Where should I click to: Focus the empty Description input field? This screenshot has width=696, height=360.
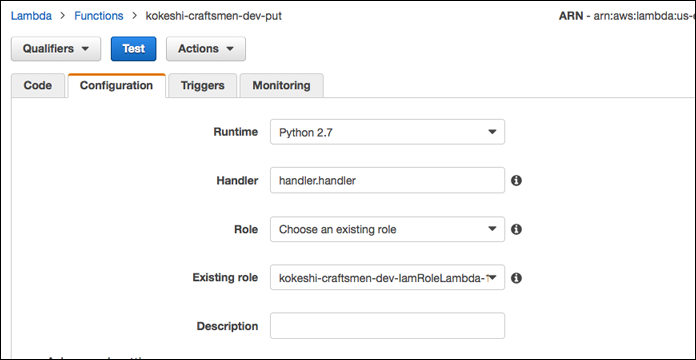[x=387, y=326]
